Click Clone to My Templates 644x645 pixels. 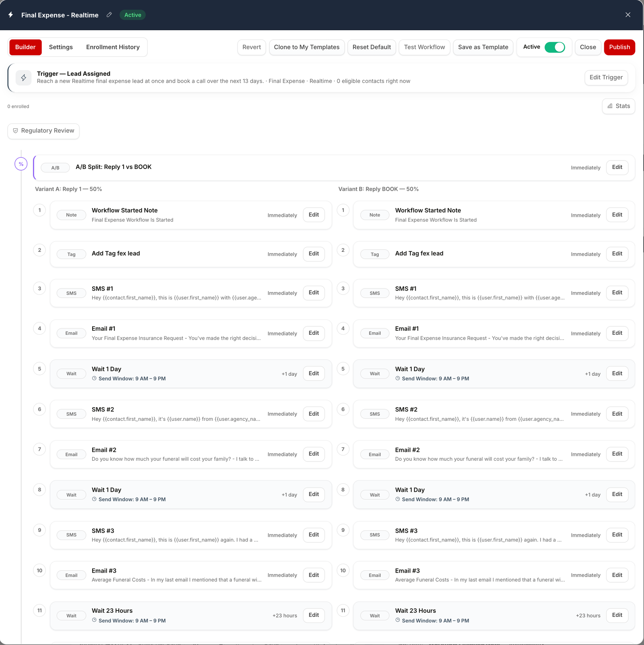click(307, 47)
